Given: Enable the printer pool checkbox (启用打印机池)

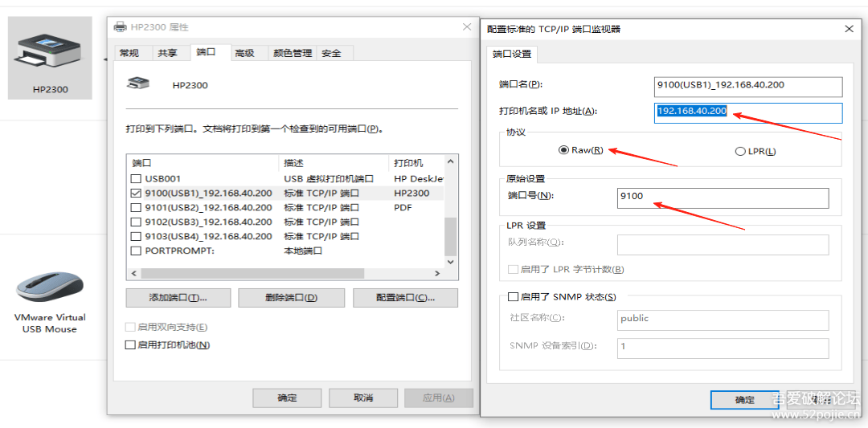Looking at the screenshot, I should pyautogui.click(x=130, y=345).
